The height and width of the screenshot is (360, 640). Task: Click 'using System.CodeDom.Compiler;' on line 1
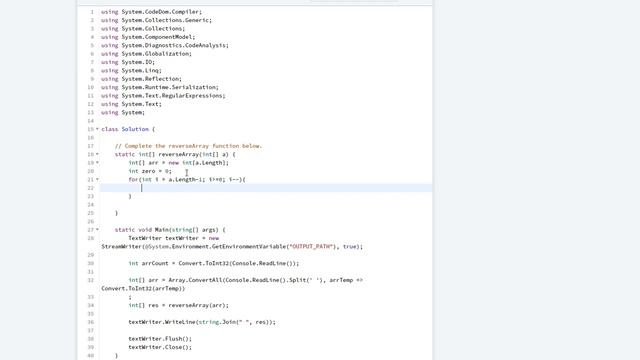[x=151, y=12]
